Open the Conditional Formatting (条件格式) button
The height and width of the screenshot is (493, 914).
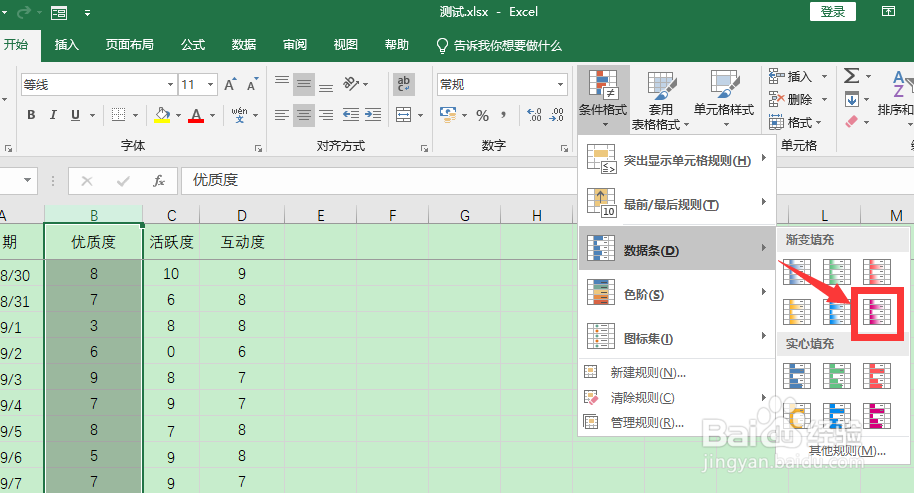coord(603,98)
